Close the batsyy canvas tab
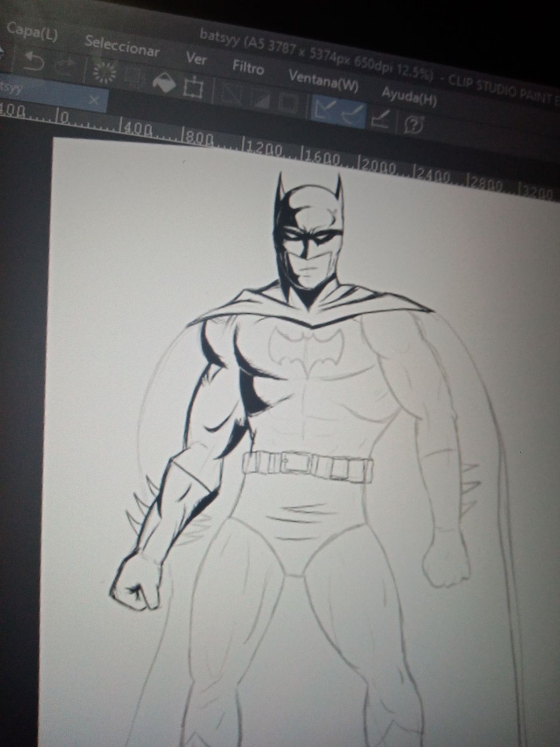The image size is (560, 747). click(x=94, y=100)
